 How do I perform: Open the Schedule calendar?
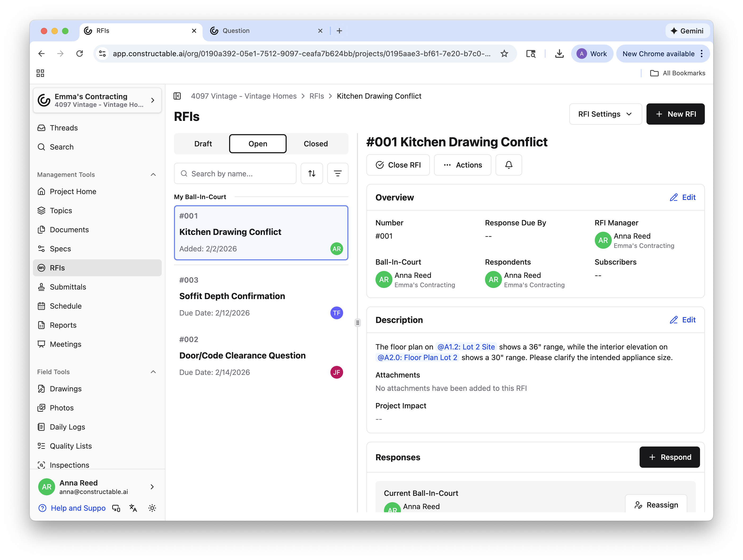[x=97, y=306]
